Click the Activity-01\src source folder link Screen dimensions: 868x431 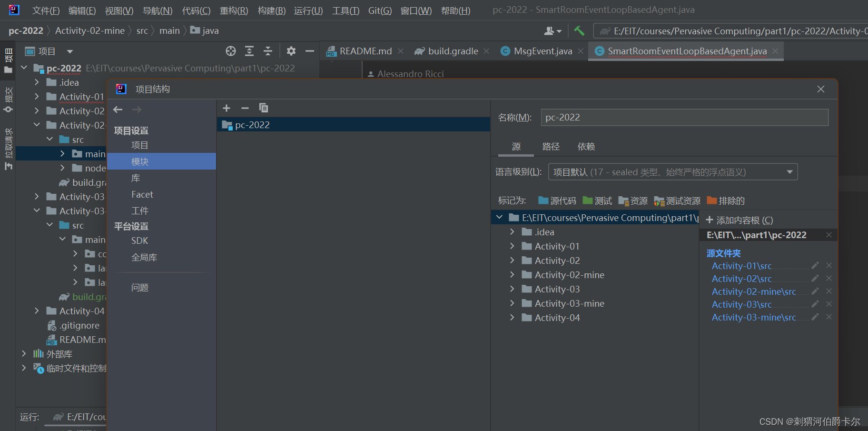[x=741, y=266]
